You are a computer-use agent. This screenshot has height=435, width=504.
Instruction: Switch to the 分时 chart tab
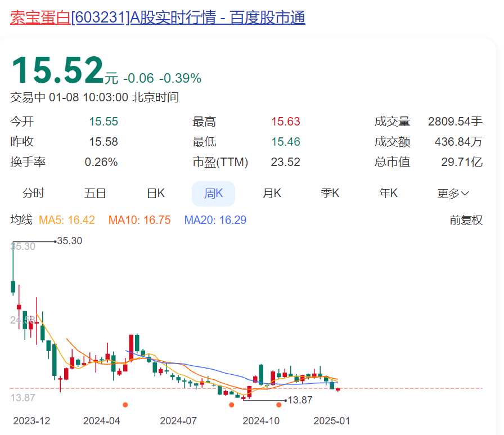[x=33, y=193]
